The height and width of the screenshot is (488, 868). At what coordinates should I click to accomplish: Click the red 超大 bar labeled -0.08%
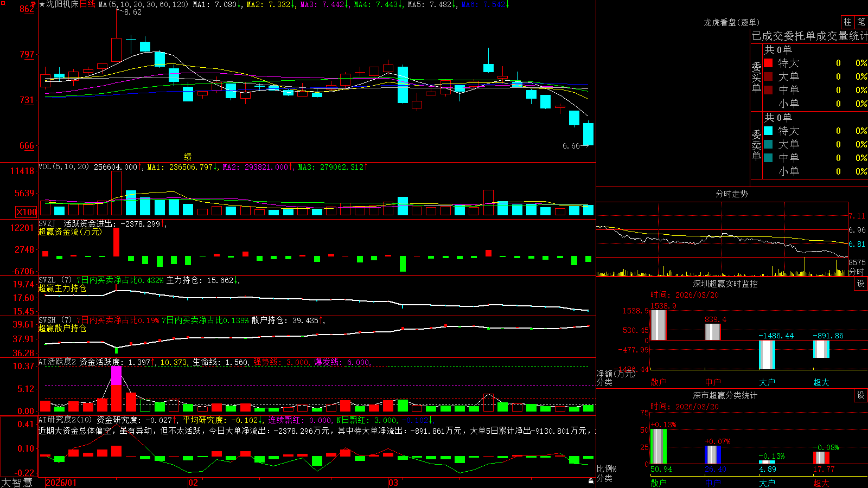point(821,458)
